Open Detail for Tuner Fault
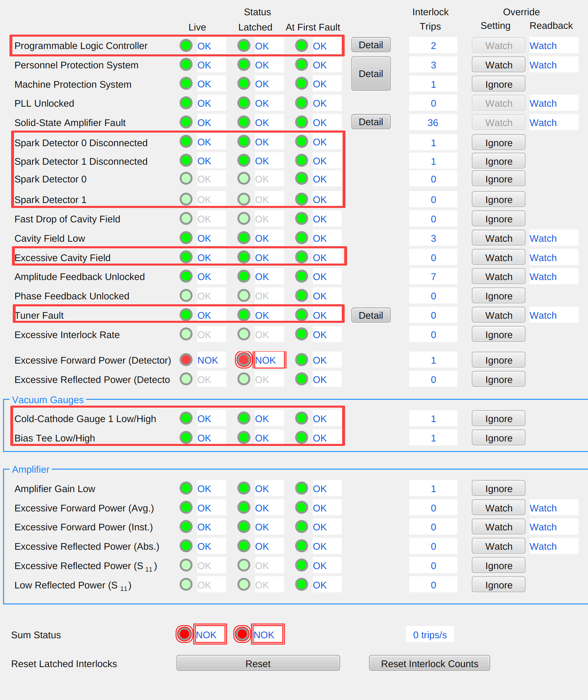This screenshot has width=588, height=700. (371, 315)
